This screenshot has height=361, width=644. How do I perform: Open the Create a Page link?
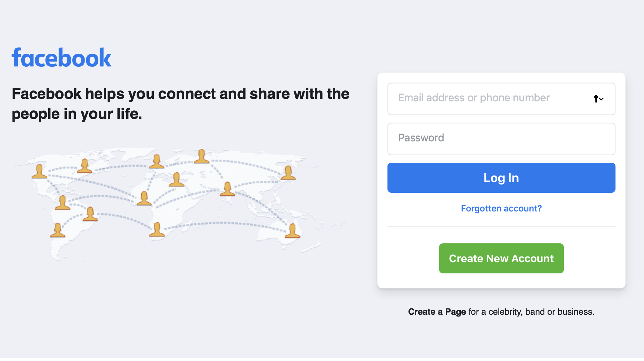437,312
